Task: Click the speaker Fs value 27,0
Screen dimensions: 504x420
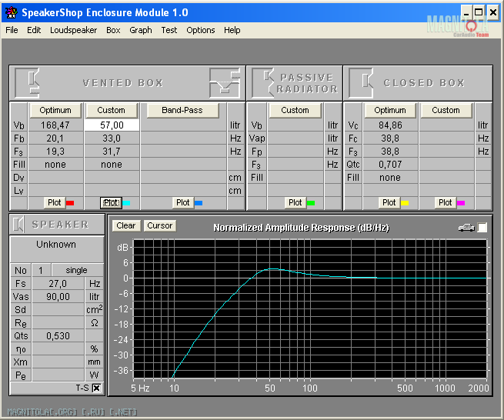Action: [x=58, y=283]
